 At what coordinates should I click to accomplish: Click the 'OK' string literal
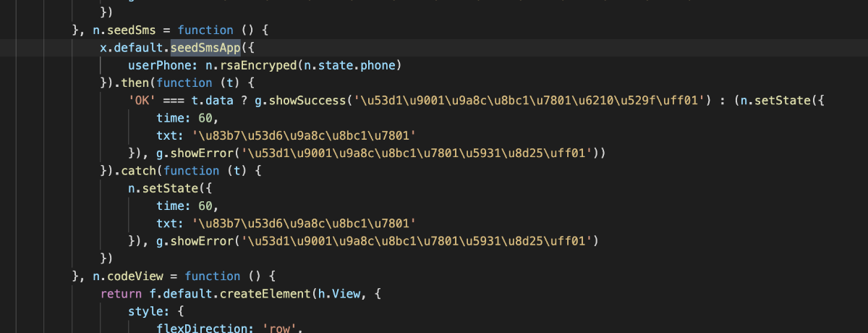tap(142, 100)
